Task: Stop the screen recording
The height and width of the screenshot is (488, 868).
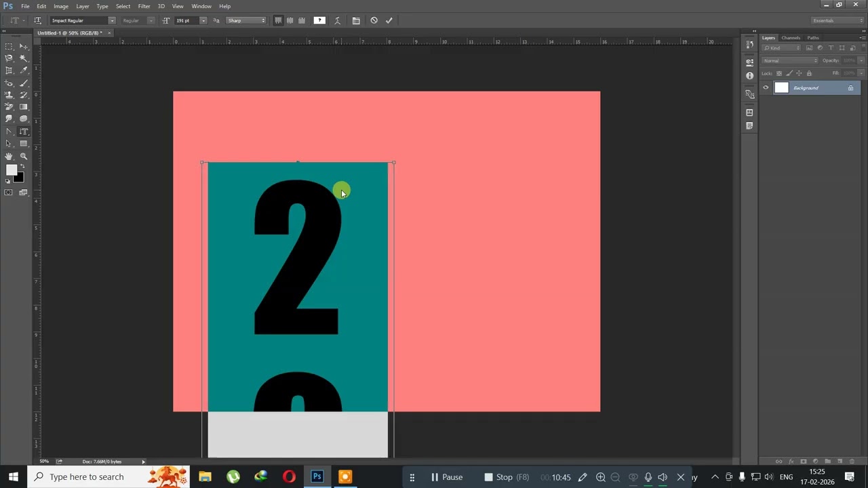Action: click(x=507, y=477)
